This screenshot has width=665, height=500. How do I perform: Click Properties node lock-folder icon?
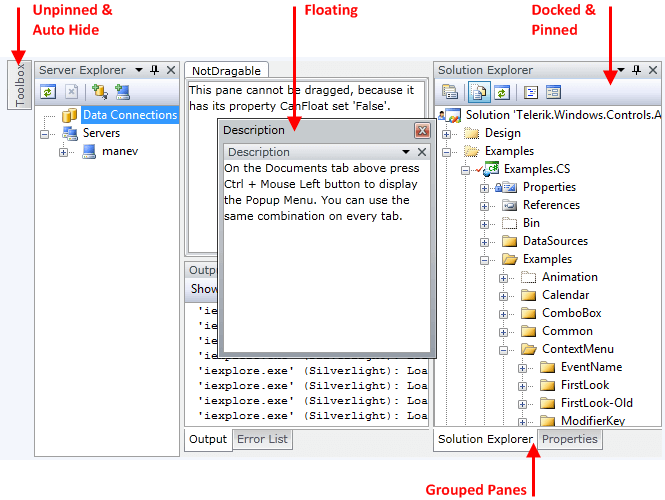click(x=506, y=187)
